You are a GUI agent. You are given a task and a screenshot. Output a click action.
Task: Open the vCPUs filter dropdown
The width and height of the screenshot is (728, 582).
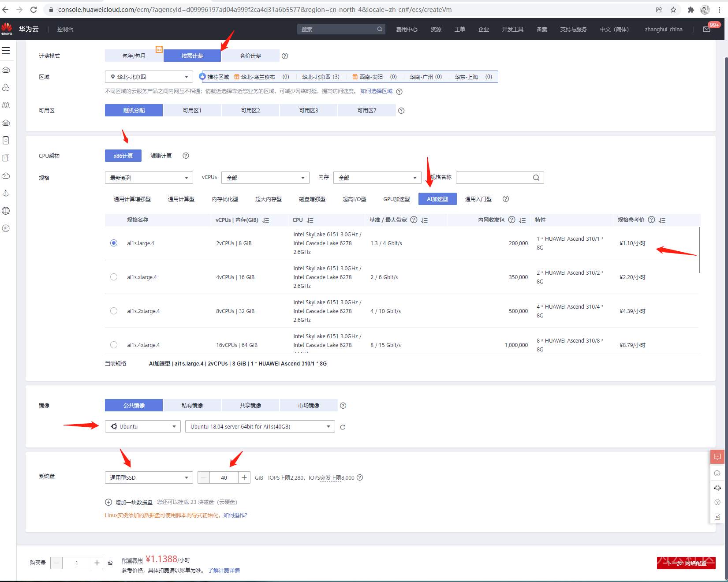pos(265,178)
